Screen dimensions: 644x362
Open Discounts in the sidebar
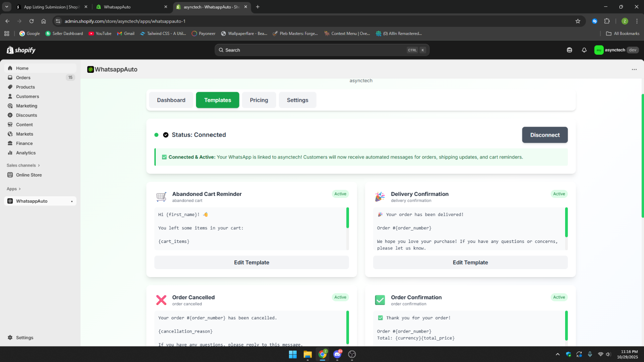coord(40,115)
